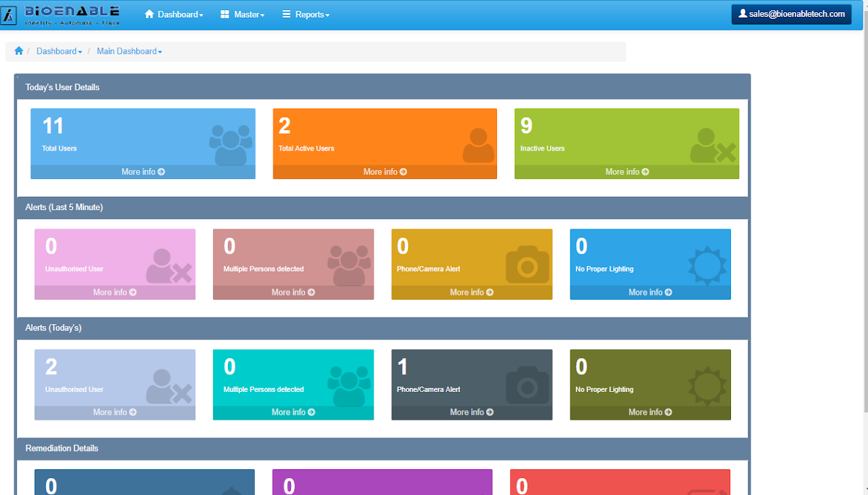
Task: Click the home icon in the breadcrumb
Action: 19,51
